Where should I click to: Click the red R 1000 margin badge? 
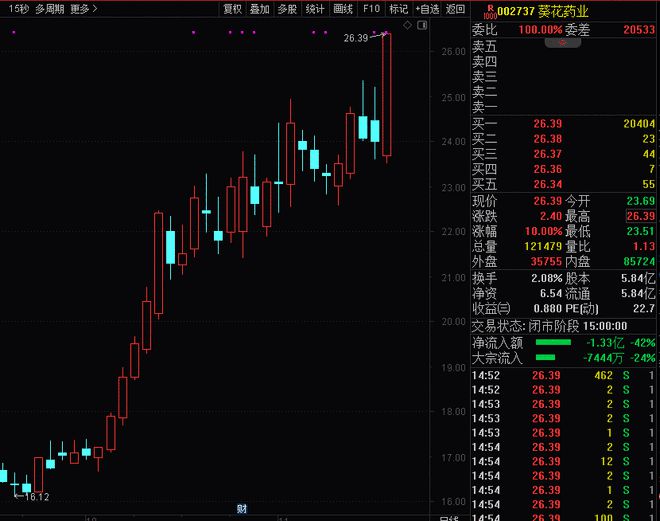490,12
